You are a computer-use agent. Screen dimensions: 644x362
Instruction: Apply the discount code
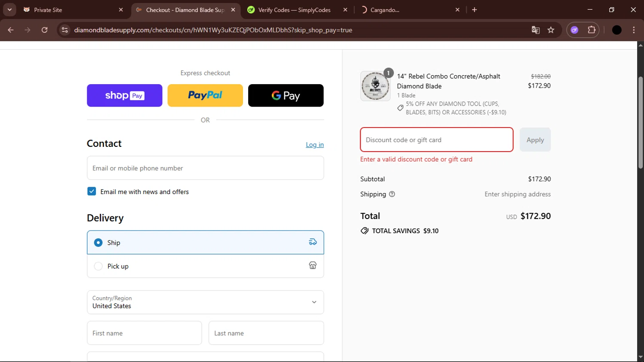tap(535, 140)
